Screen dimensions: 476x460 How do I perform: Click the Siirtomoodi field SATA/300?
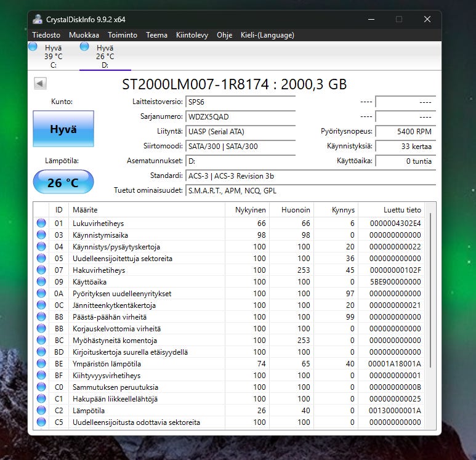pos(240,146)
